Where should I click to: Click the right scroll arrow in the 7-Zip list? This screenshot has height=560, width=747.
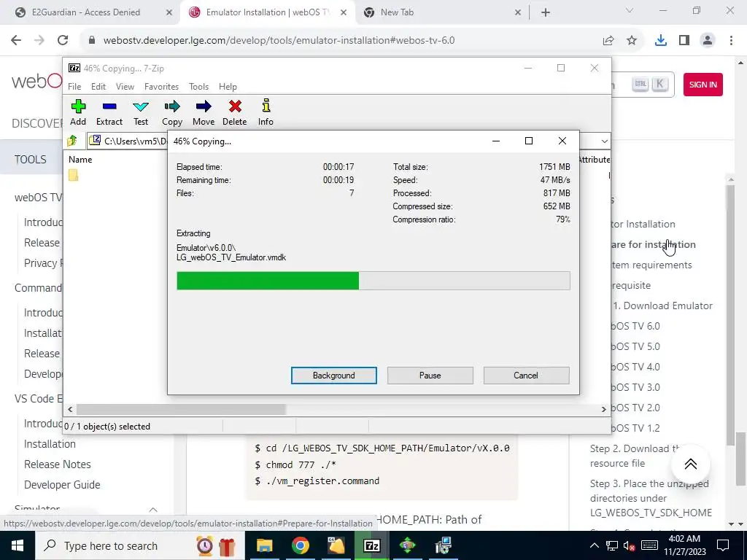coord(603,409)
